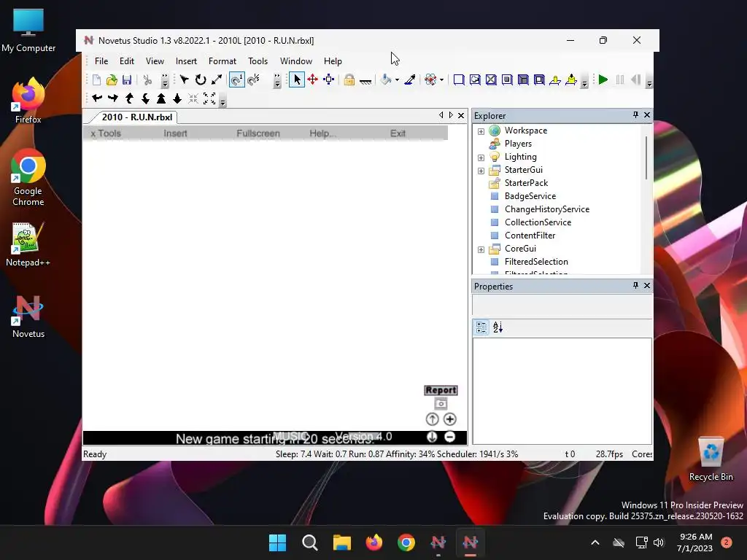
Task: Select the black arrow pointer tool after the scissors
Action: [x=185, y=80]
